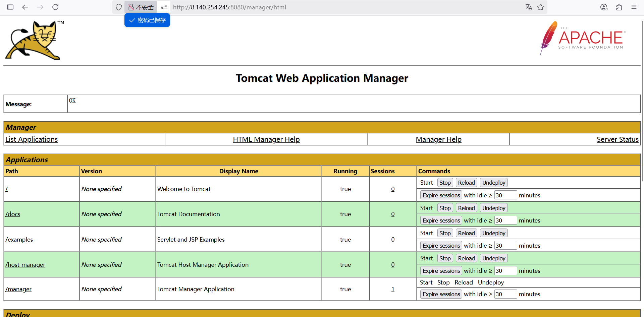Click the 'Display Name' column header
Viewport: 644px width, 317px height.
point(239,171)
